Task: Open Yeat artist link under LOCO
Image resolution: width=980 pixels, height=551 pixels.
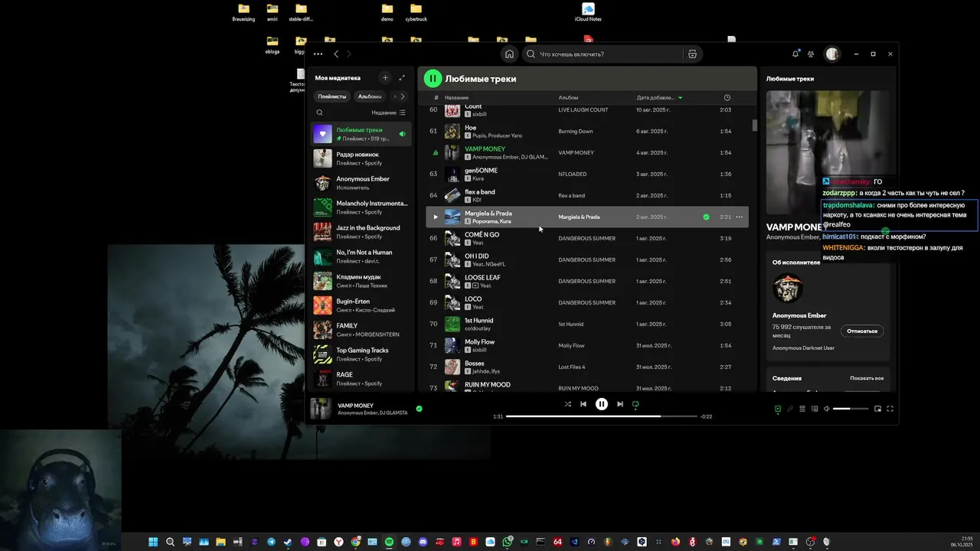Action: [478, 307]
